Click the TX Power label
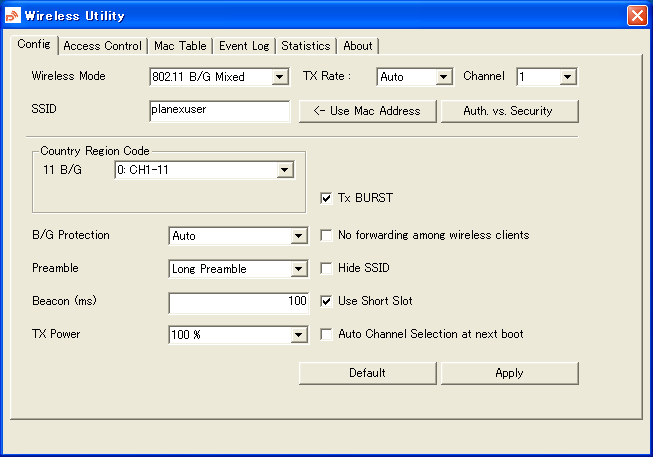The image size is (653, 457). pyautogui.click(x=56, y=334)
